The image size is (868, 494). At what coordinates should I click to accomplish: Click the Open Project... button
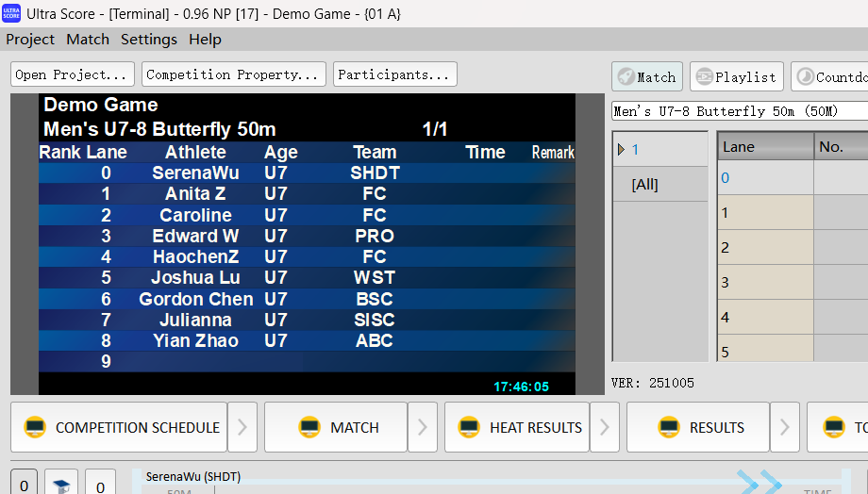[71, 74]
